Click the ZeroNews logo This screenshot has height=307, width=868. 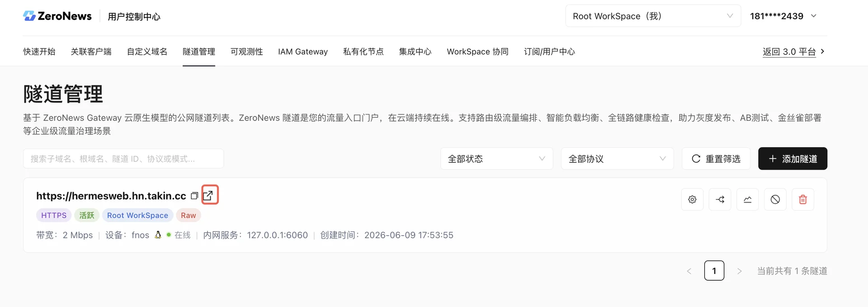click(57, 16)
